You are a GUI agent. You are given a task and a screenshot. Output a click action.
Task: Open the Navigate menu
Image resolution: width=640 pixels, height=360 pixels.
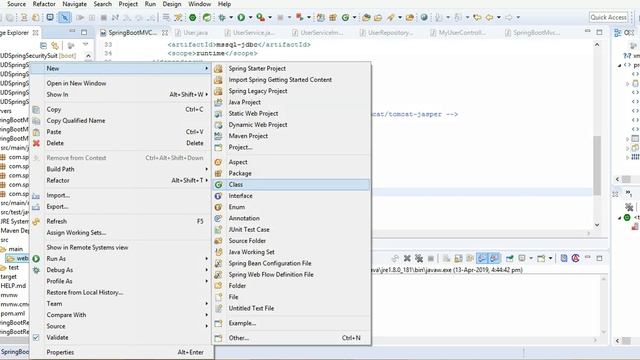[74, 4]
